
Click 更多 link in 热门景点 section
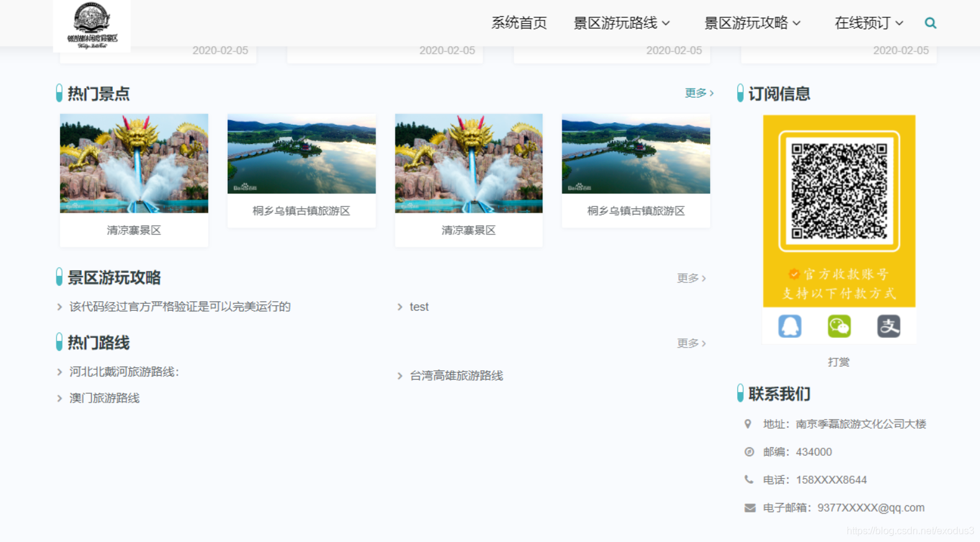click(699, 93)
